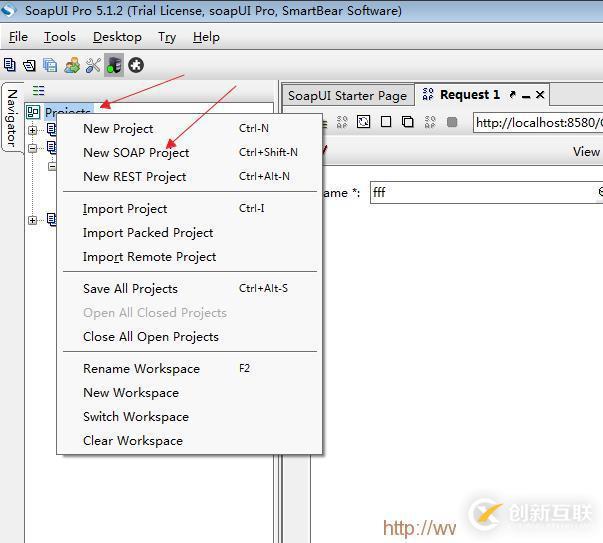Click the vertical Navigator tab

[12, 117]
